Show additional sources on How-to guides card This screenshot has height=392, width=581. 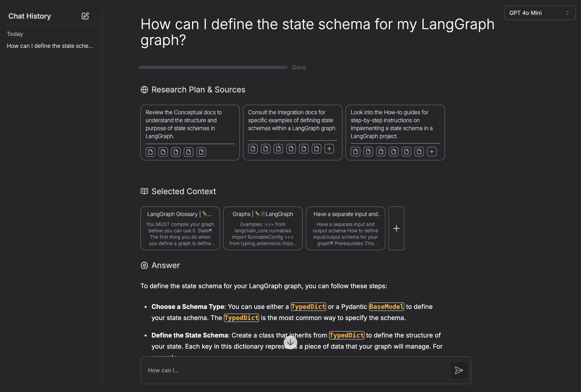point(432,151)
